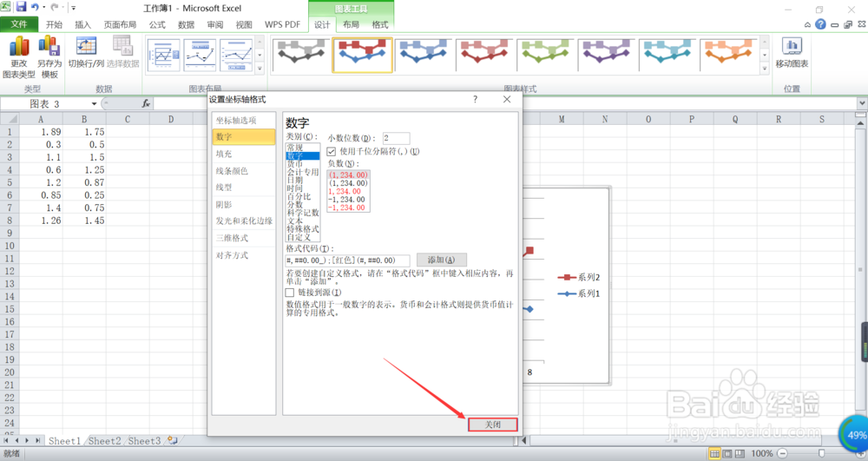
Task: Open the Sheet3 worksheet tab
Action: (144, 440)
